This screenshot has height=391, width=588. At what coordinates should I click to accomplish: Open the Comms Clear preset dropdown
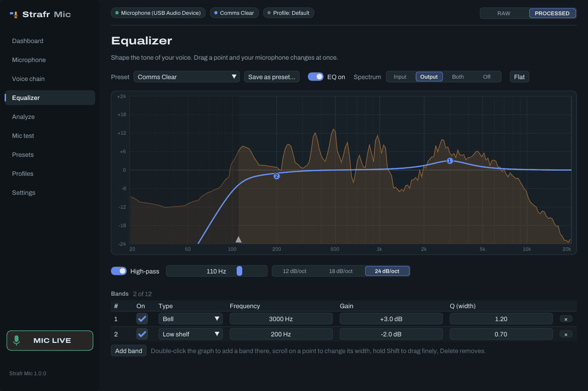point(187,77)
